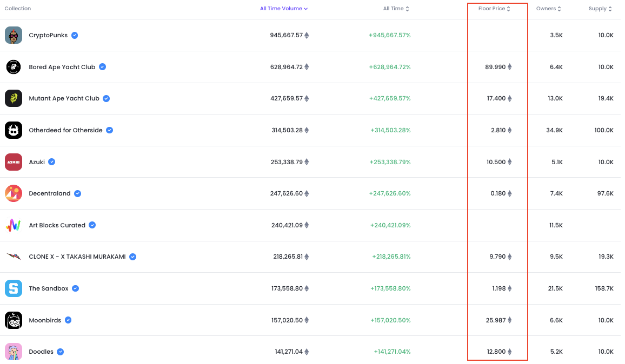The height and width of the screenshot is (364, 625).
Task: Open the Decentraland collection avatar
Action: point(13,193)
